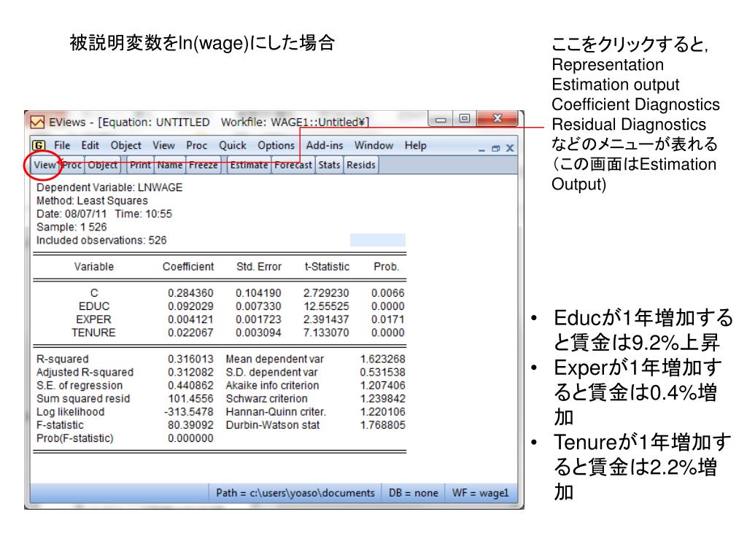
Task: Select Durbin-Watson stat value 1.768805
Action: [382, 425]
